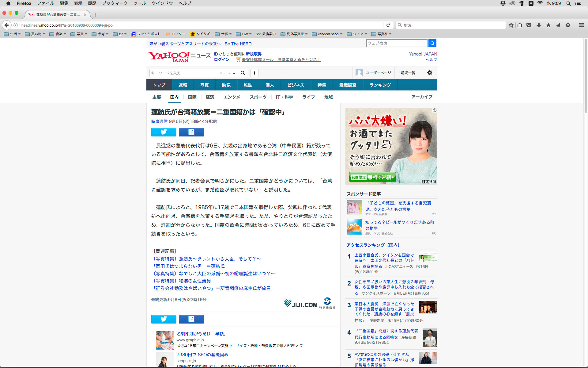The width and height of the screenshot is (588, 368).
Task: Click the bookmark star icon in toolbar
Action: [x=511, y=25]
